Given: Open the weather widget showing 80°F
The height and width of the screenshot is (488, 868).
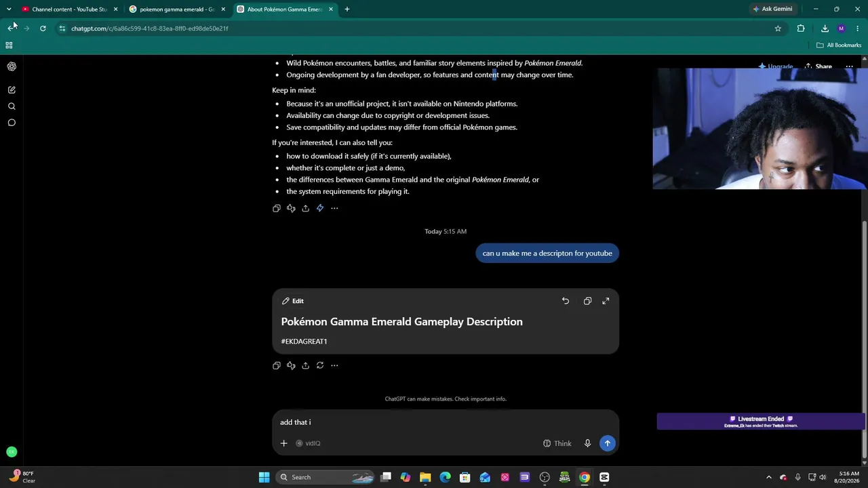Looking at the screenshot, I should pyautogui.click(x=22, y=477).
